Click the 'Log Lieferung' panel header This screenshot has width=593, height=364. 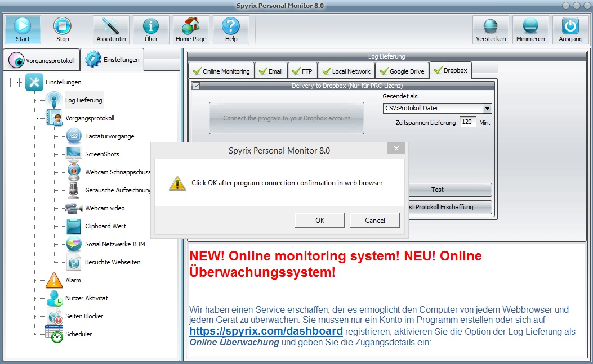tap(386, 56)
